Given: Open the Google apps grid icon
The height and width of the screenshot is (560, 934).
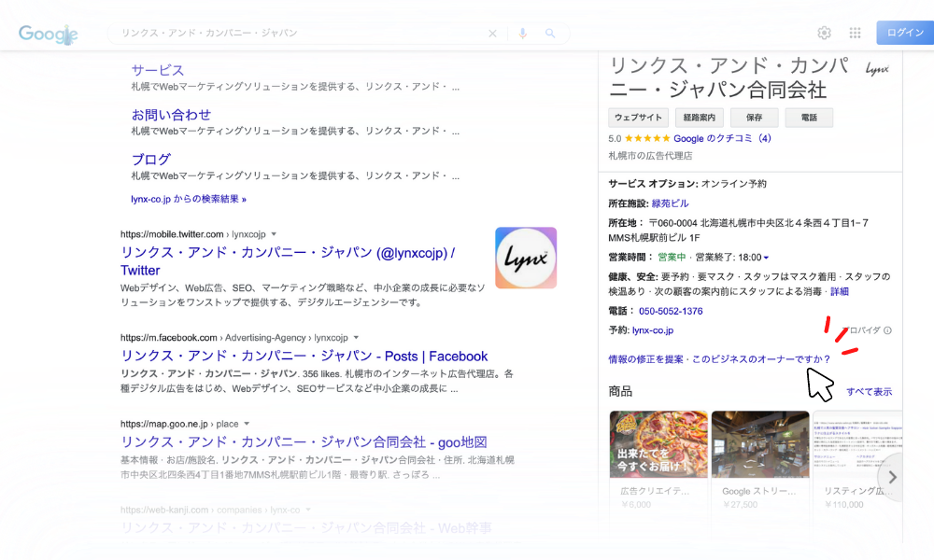Looking at the screenshot, I should (x=855, y=33).
